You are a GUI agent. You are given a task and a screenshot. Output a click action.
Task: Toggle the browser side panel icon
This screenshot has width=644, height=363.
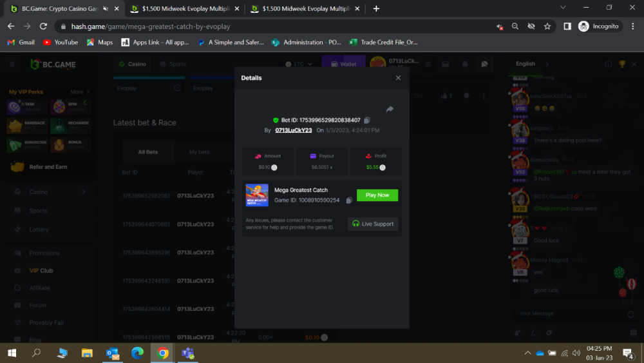click(567, 26)
